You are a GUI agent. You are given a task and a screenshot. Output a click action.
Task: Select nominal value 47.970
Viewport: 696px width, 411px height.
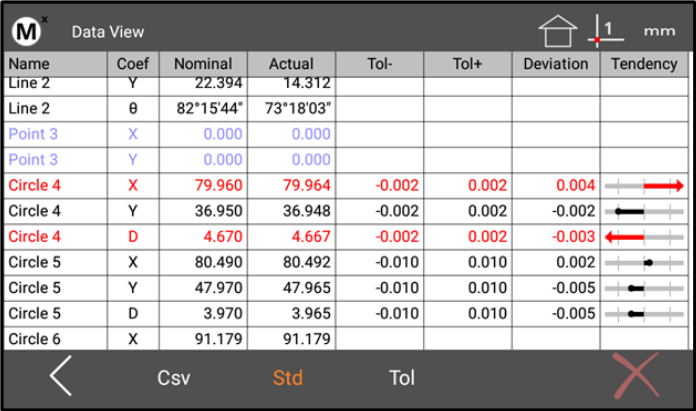pos(218,288)
